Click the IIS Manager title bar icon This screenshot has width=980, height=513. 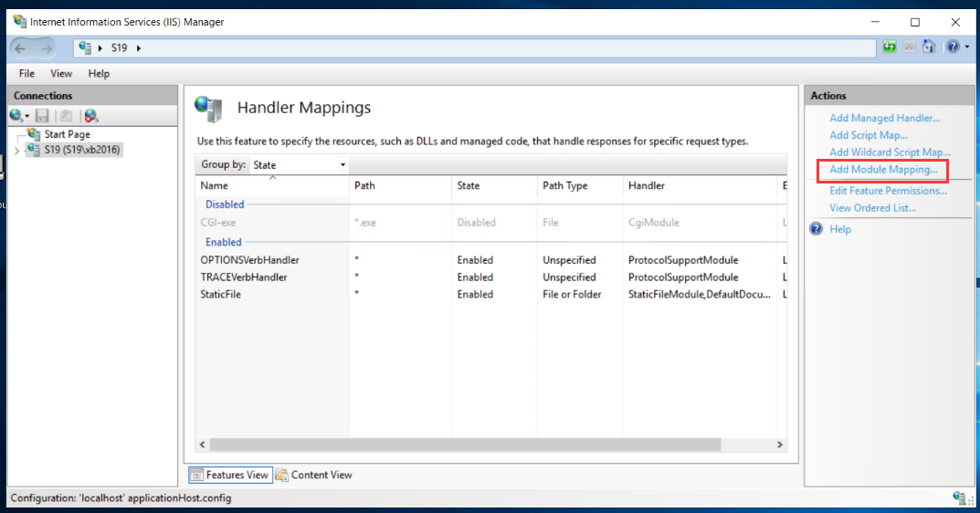click(x=19, y=21)
